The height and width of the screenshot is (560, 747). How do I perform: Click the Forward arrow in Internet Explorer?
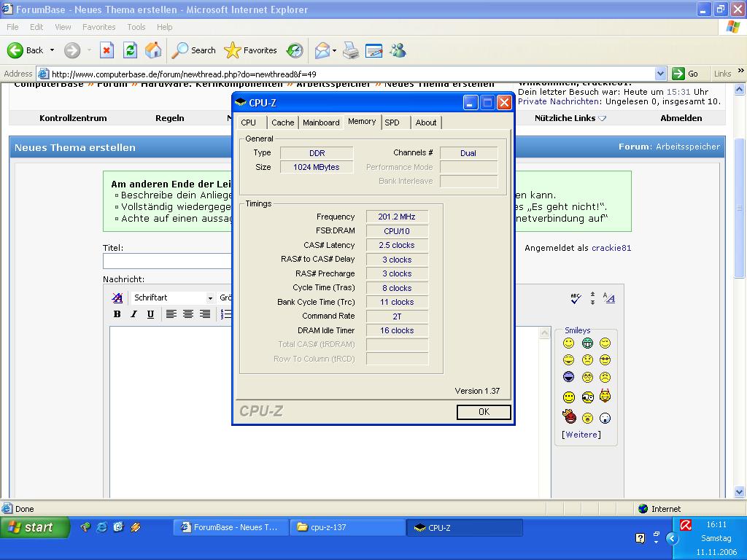click(x=72, y=50)
